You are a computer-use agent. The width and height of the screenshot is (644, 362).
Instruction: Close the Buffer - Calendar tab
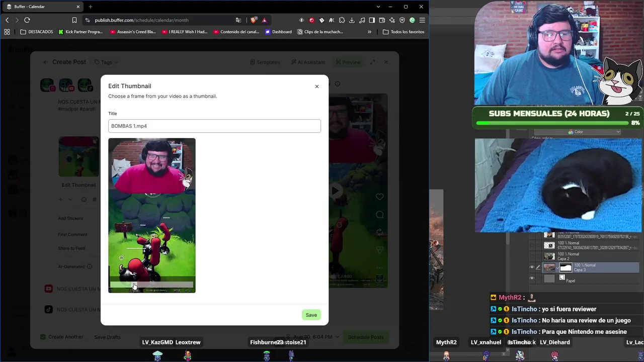(78, 7)
